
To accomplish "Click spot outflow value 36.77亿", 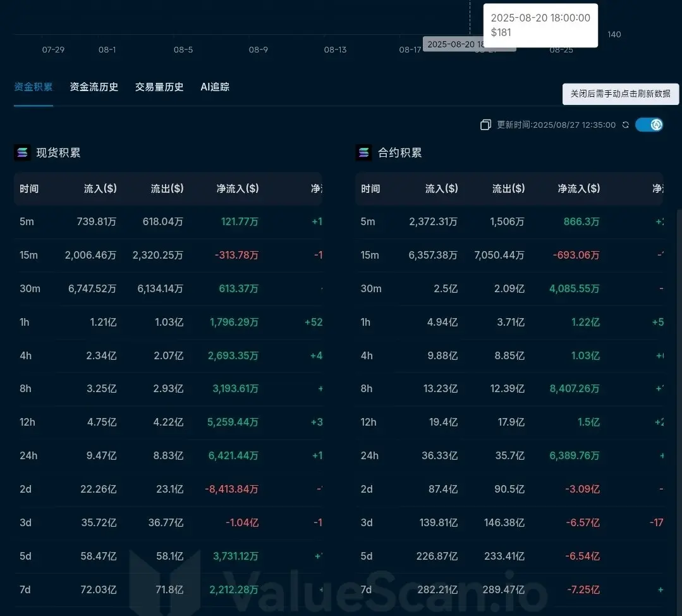I will click(x=166, y=522).
